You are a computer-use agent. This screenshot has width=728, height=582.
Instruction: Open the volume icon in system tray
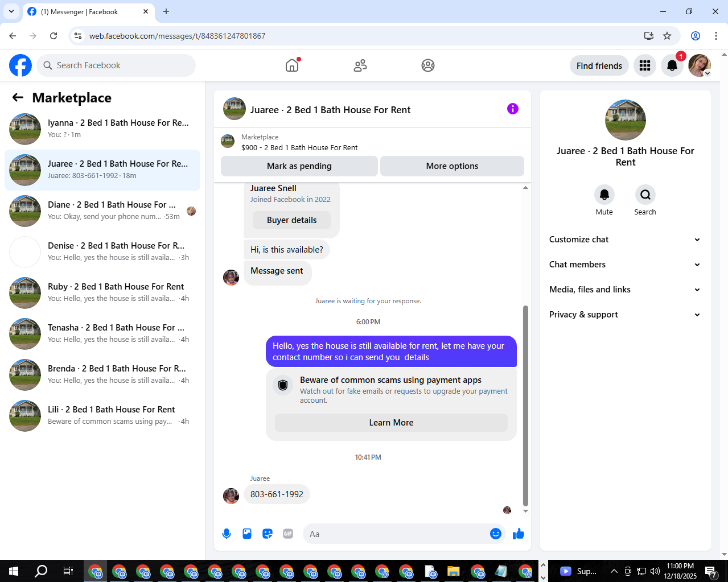pos(655,571)
